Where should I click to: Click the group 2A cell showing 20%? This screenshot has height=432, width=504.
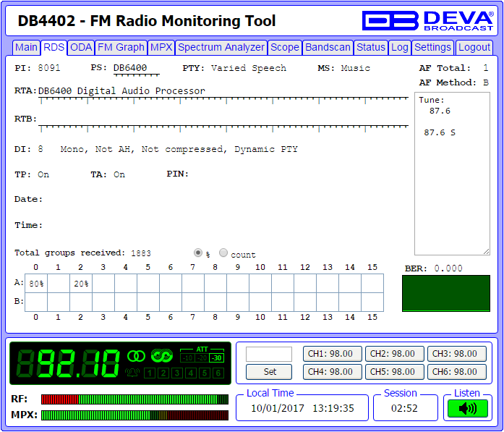[x=81, y=284]
